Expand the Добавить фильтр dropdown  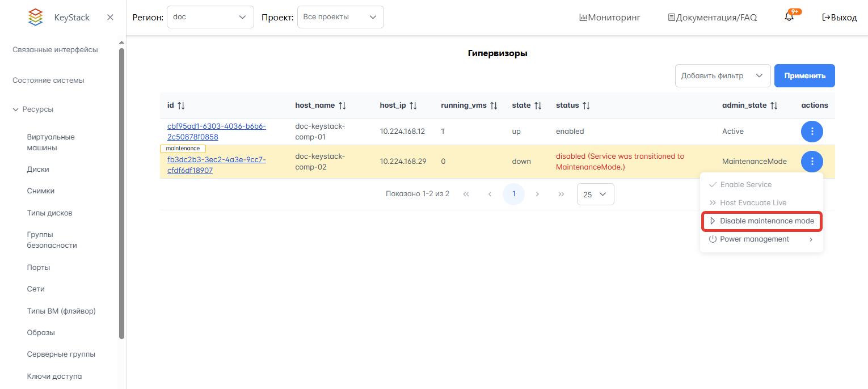point(722,76)
